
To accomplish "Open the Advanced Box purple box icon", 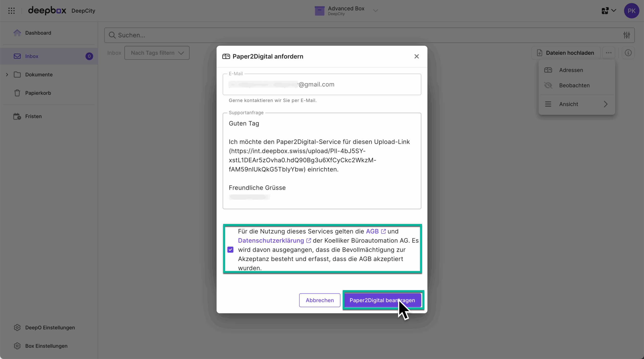I will coord(319,11).
